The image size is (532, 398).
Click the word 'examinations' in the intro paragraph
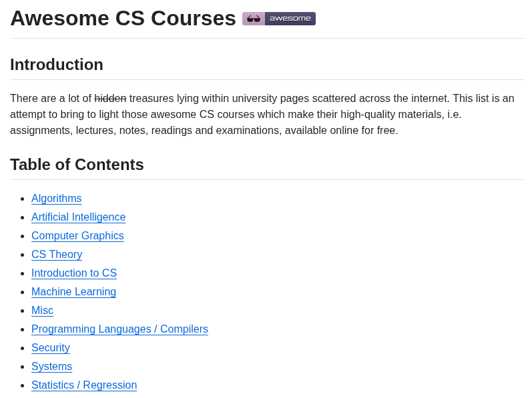[249, 130]
